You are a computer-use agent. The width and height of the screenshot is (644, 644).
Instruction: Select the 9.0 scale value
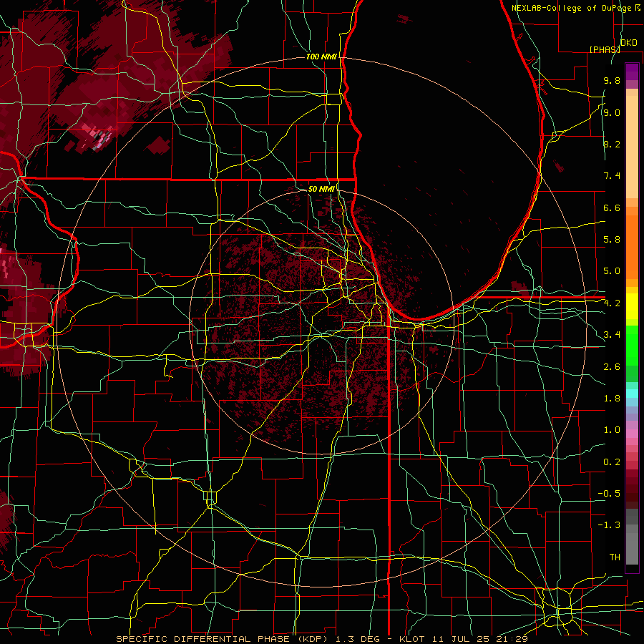coord(612,113)
